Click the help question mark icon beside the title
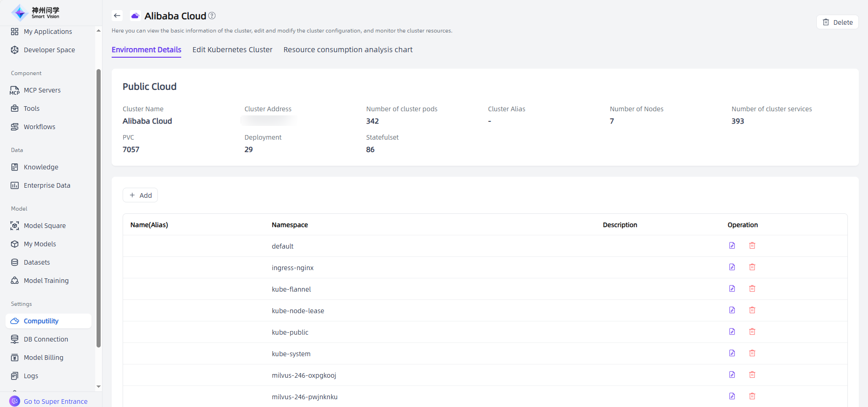This screenshot has height=407, width=868. click(x=212, y=16)
